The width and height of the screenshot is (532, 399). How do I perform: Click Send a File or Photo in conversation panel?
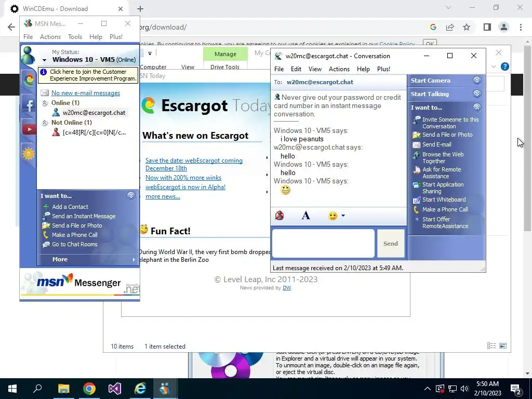pos(447,135)
